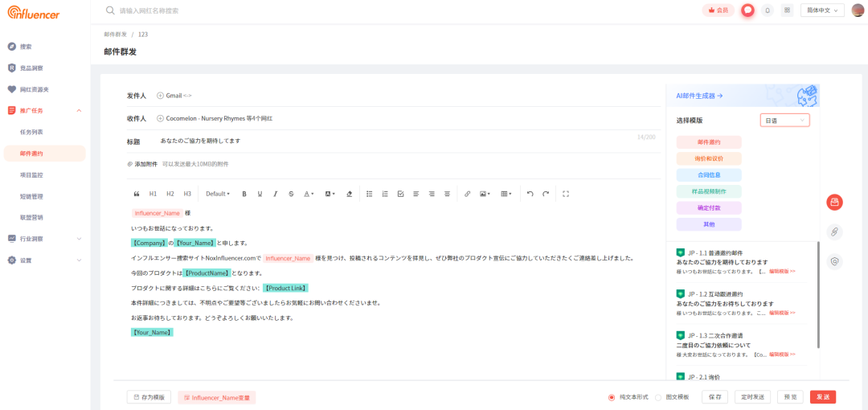Screen dimensions: 868x410
Task: Open the insert image dropdown
Action: tap(485, 194)
